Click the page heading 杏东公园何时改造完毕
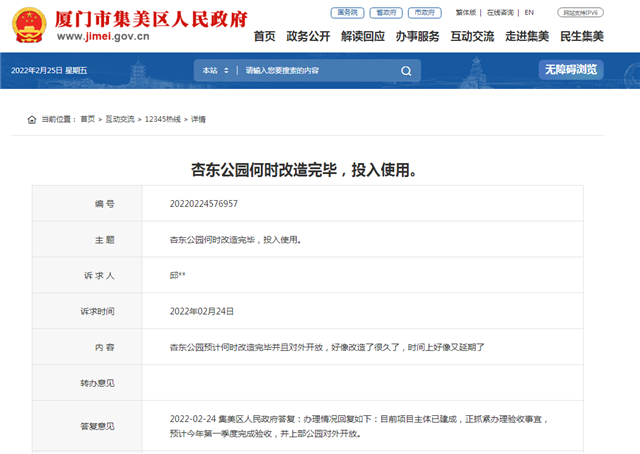The image size is (640, 454). click(304, 170)
